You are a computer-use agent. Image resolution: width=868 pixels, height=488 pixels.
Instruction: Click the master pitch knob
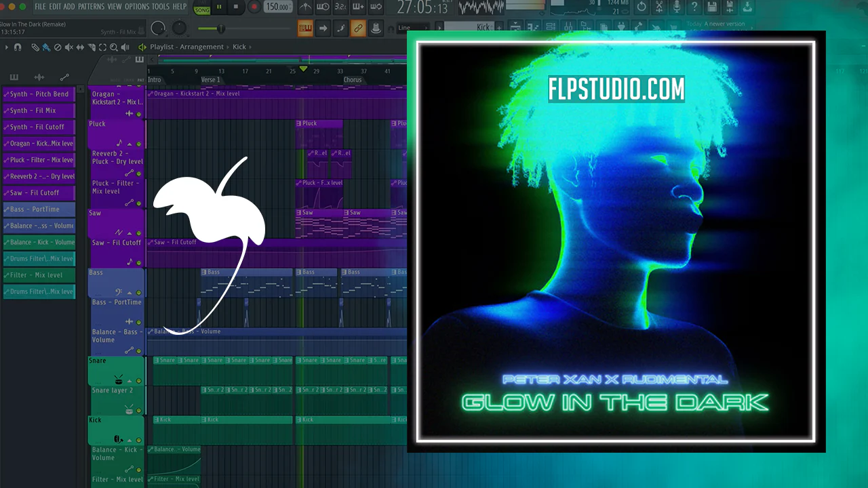(x=180, y=28)
